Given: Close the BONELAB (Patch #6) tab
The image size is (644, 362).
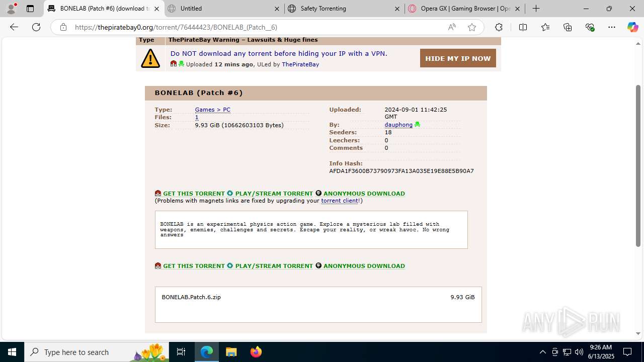Looking at the screenshot, I should click(156, 9).
